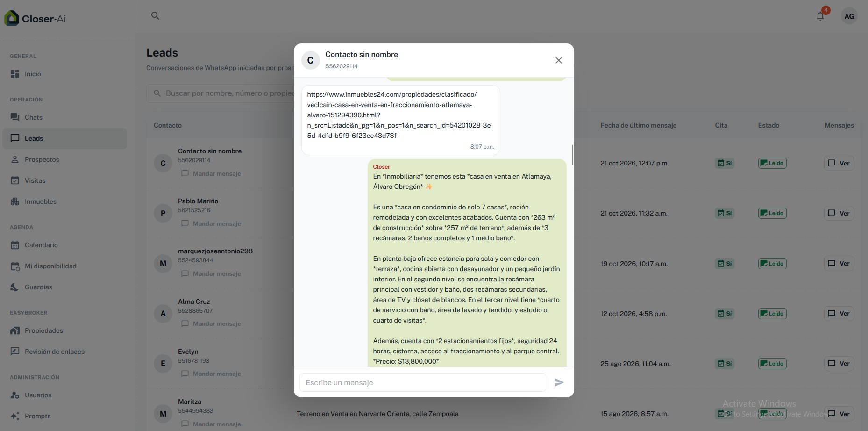The image size is (868, 431).
Task: Click Ver button for Pablo Mariño row
Action: (839, 213)
